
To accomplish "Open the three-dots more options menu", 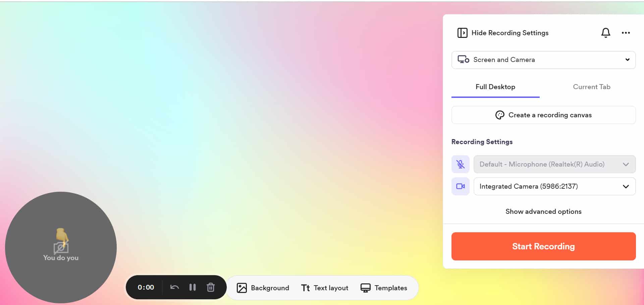I will pos(626,33).
